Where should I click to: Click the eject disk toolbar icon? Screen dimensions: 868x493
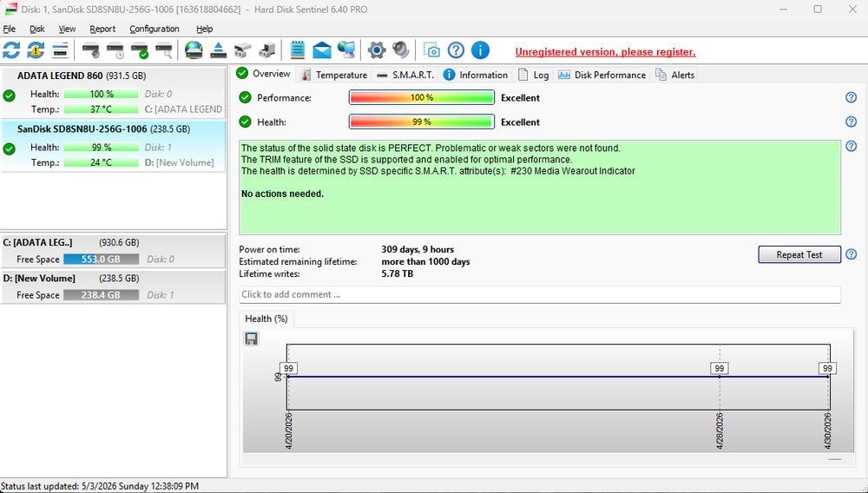pyautogui.click(x=218, y=50)
